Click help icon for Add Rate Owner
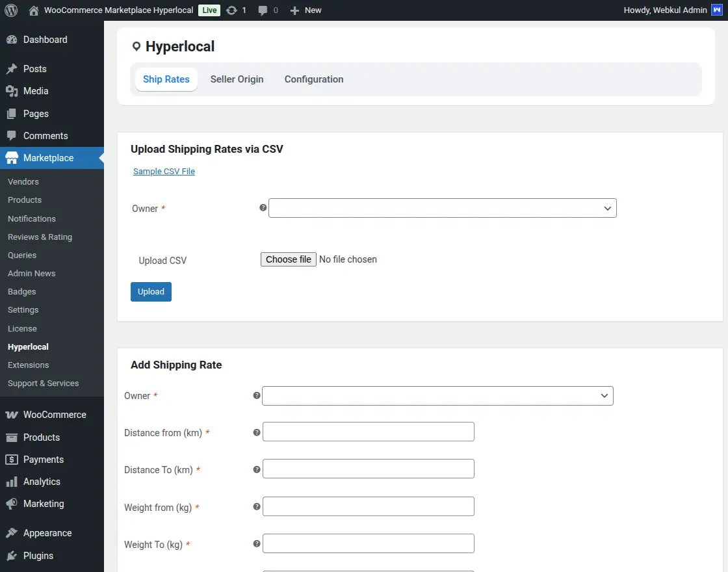The width and height of the screenshot is (728, 572). coord(256,396)
